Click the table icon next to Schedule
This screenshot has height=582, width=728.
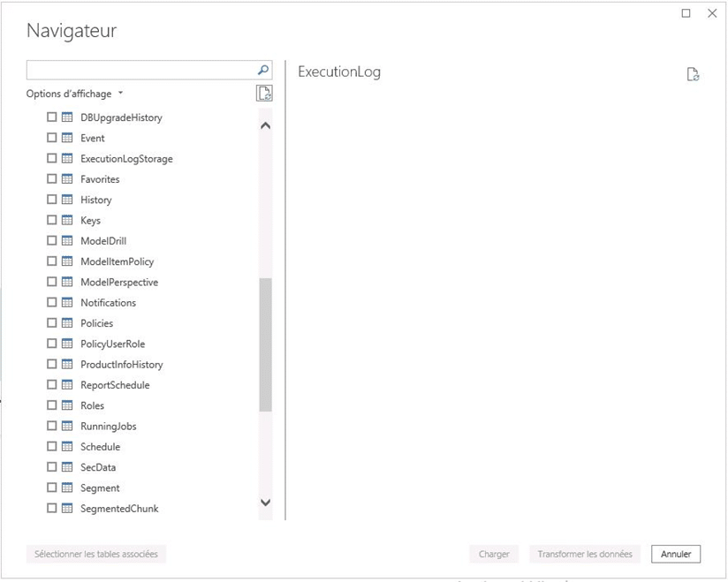click(69, 446)
